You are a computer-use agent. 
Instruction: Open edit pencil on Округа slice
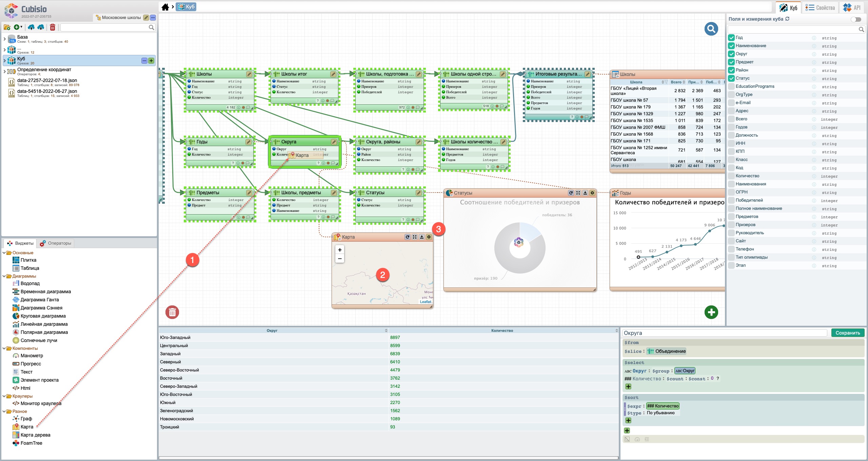(x=334, y=142)
